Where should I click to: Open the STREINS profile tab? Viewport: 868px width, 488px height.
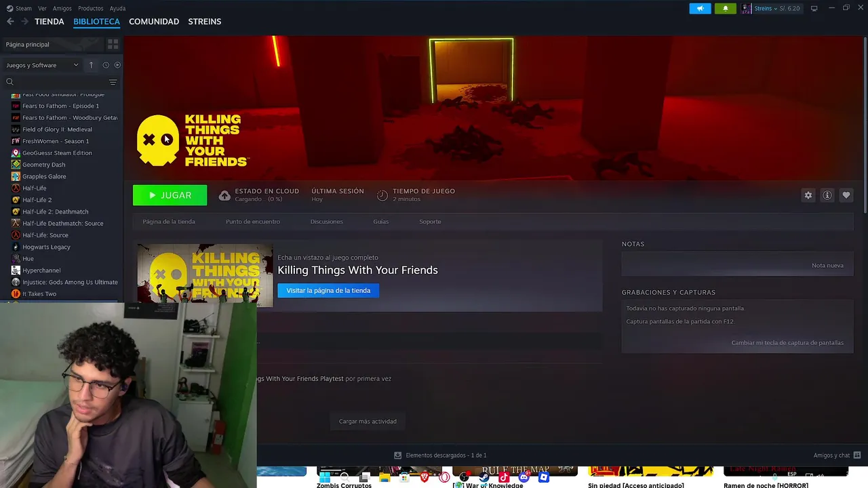point(205,22)
